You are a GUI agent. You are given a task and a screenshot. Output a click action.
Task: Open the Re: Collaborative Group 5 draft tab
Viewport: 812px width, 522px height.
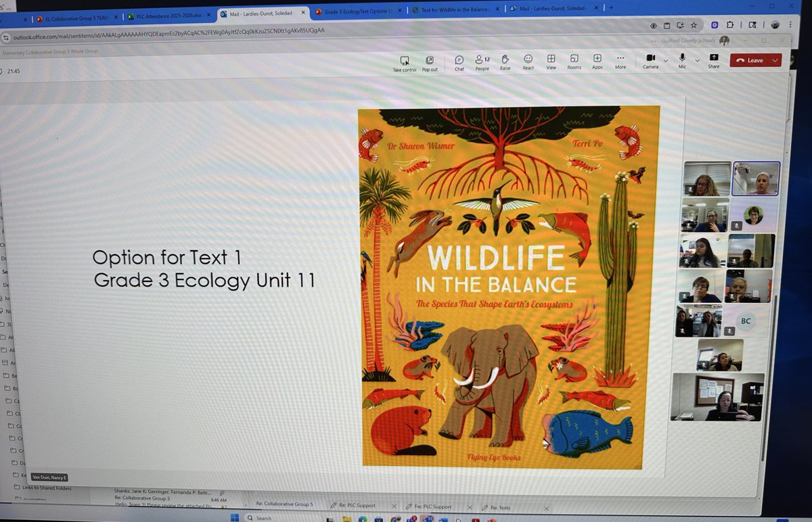tap(284, 504)
